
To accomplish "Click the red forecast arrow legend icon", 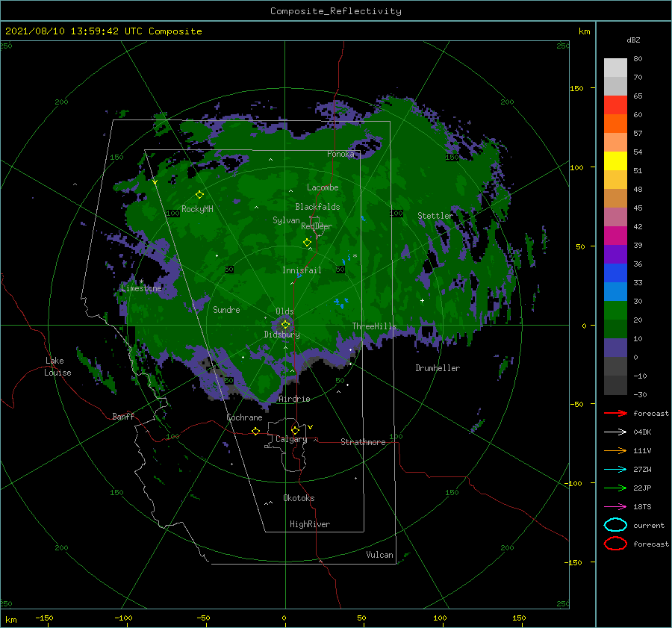I will tap(615, 413).
